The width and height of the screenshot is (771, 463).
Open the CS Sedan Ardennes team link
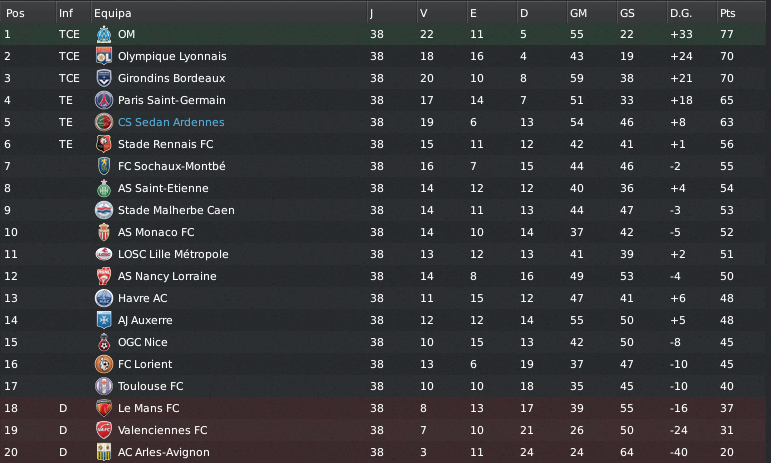tap(171, 122)
